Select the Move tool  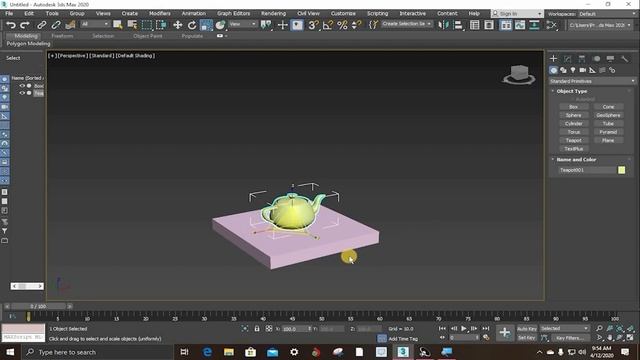(x=178, y=25)
